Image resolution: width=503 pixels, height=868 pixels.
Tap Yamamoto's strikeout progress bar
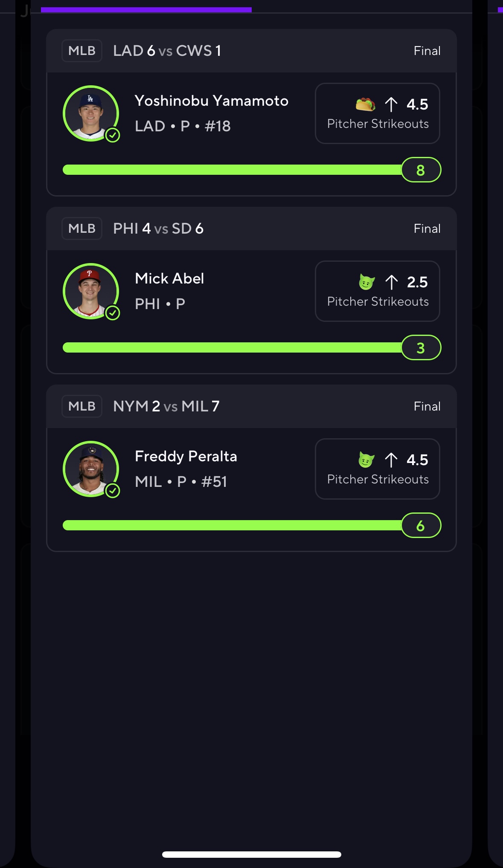tap(233, 170)
